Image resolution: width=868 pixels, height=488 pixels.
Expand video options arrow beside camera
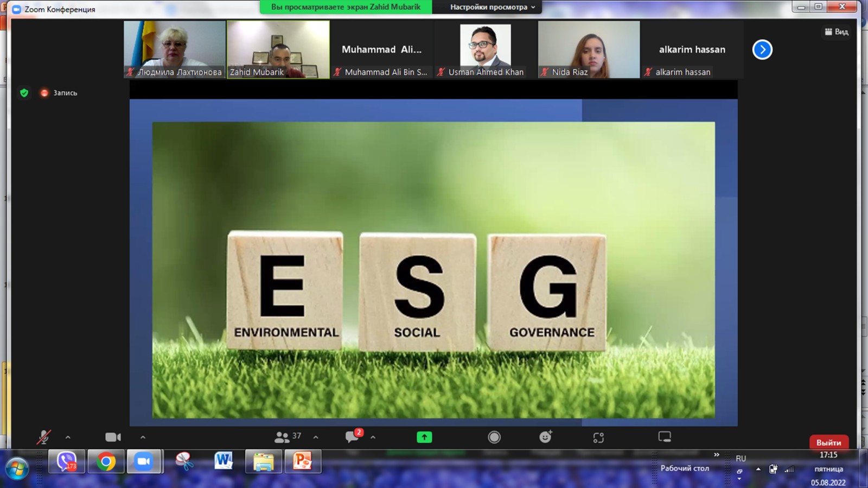143,437
